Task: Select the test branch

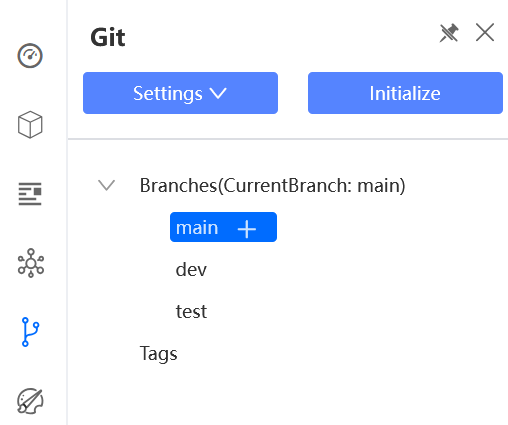Action: pos(191,311)
